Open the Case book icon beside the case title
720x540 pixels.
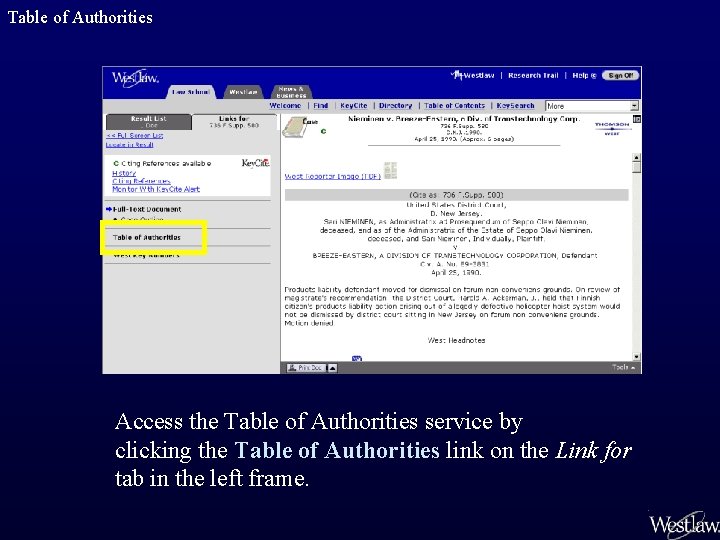pos(296,127)
